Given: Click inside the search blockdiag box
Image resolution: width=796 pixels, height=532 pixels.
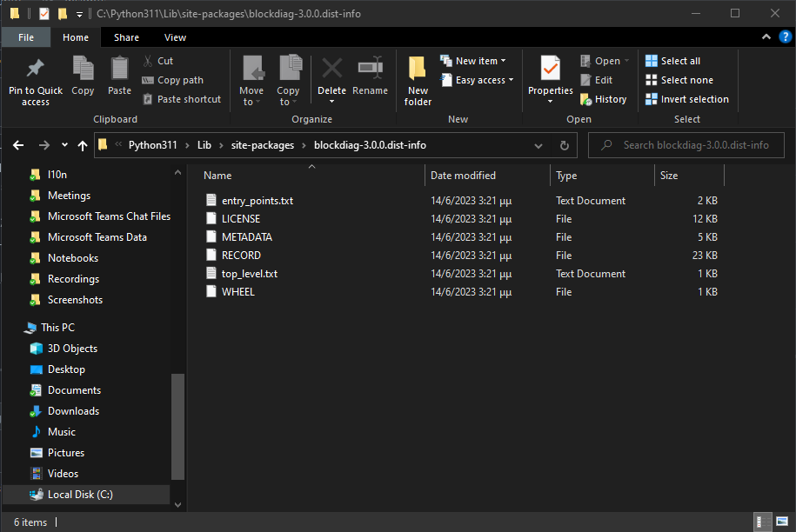Looking at the screenshot, I should pos(686,144).
